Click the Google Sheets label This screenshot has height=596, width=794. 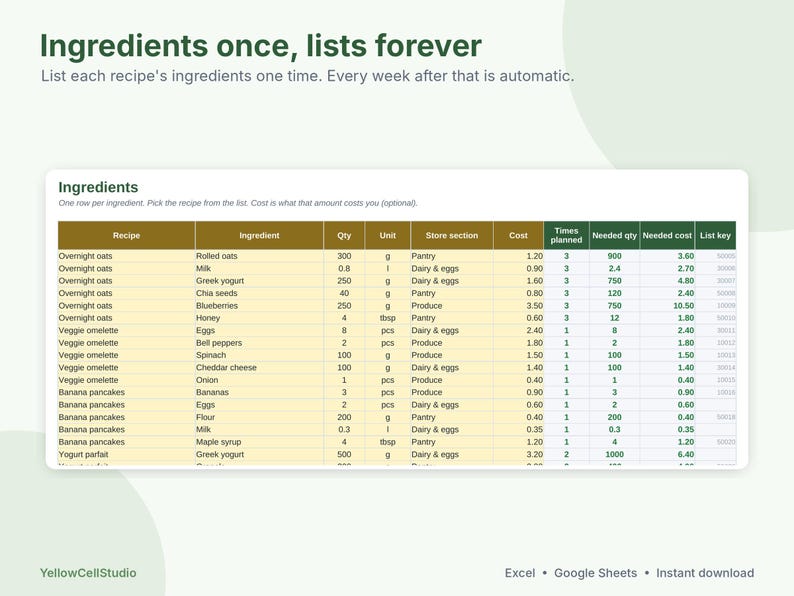596,573
